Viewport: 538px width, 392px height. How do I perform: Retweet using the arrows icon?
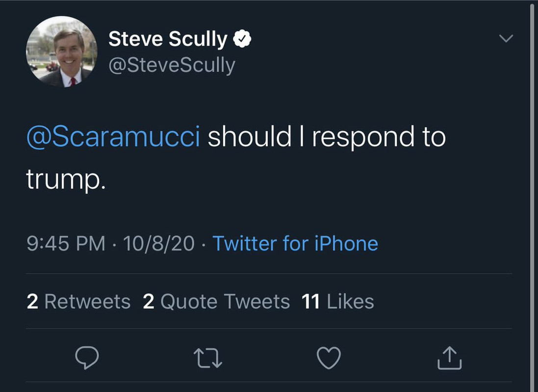pos(208,358)
